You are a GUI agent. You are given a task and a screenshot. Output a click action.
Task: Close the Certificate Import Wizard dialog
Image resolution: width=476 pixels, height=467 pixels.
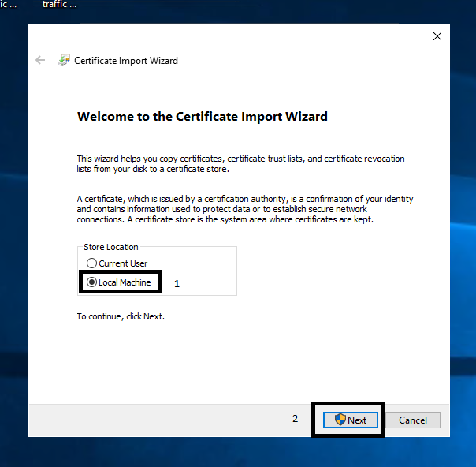click(437, 36)
